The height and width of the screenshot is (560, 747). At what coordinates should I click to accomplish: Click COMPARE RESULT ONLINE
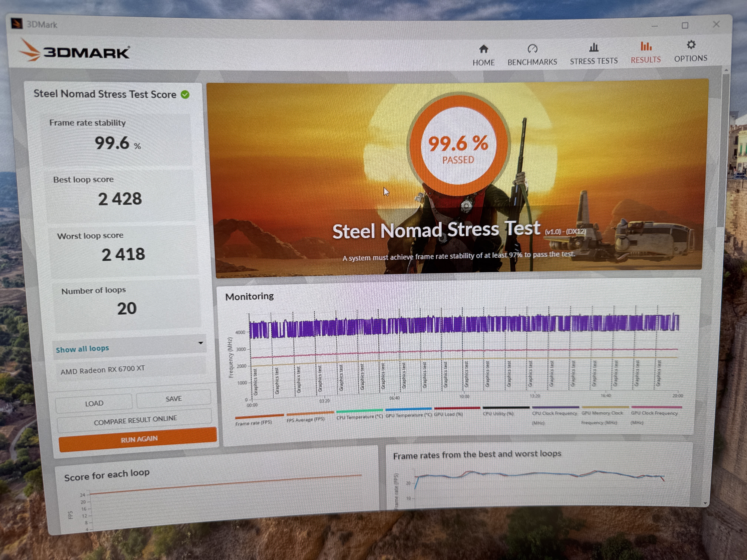pyautogui.click(x=135, y=421)
